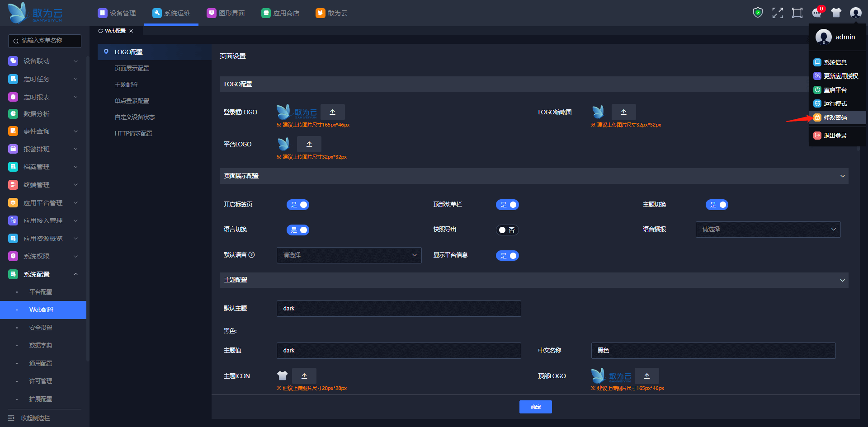Disable the 开启标签页 toggle
This screenshot has height=427, width=868.
[x=297, y=205]
